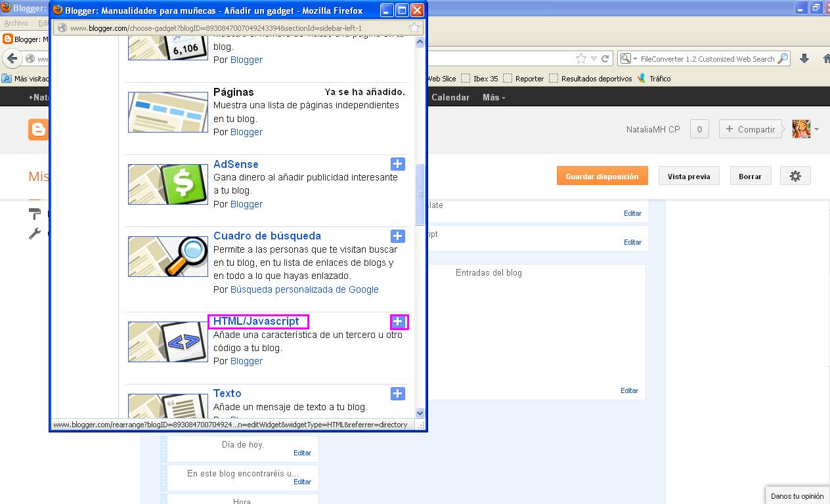The height and width of the screenshot is (504, 830).
Task: Follow the Blogger author link under AdSense
Action: [x=246, y=204]
